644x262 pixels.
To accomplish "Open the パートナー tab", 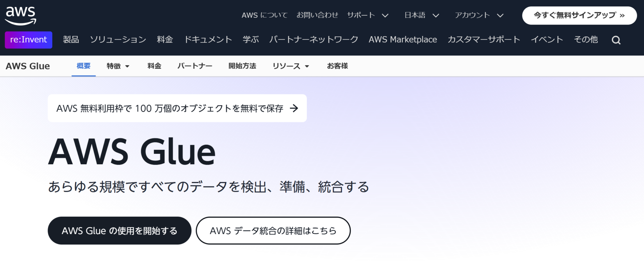I will point(195,66).
